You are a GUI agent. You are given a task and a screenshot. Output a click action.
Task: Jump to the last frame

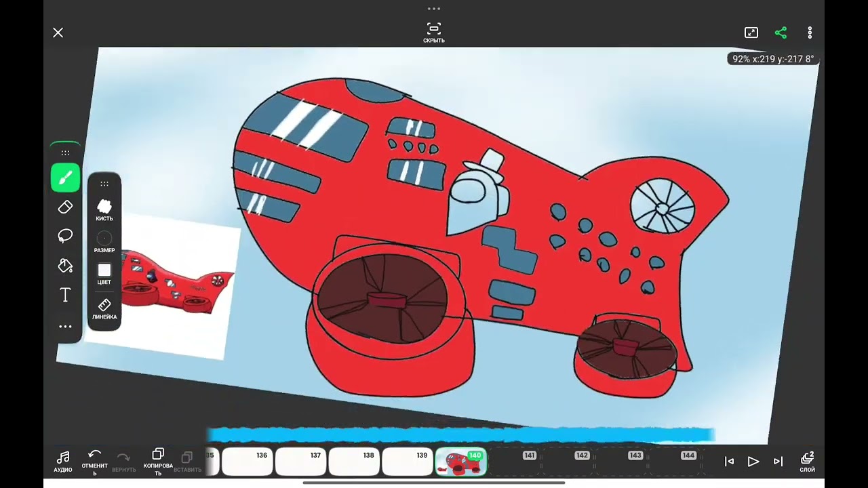[778, 462]
